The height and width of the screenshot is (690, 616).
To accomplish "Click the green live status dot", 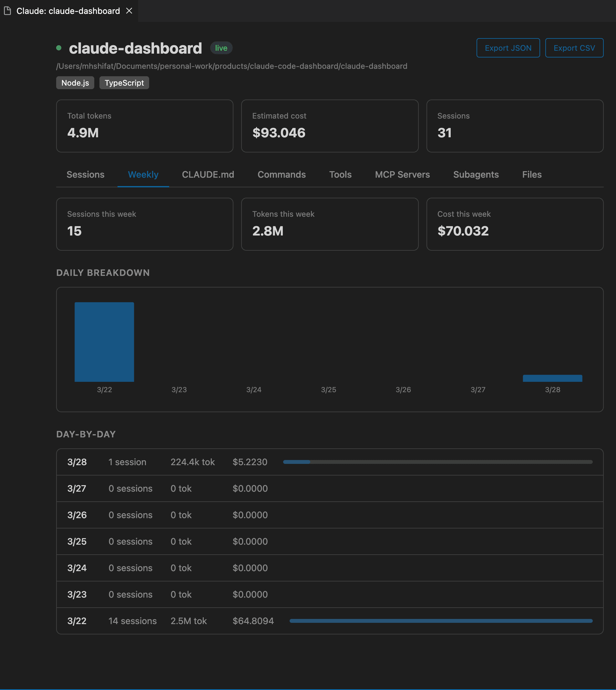I will click(x=59, y=48).
